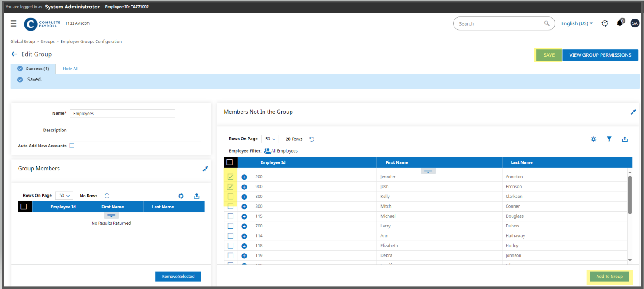Add Mitch Conner with the plus icon
This screenshot has width=644, height=289.
coord(244,207)
